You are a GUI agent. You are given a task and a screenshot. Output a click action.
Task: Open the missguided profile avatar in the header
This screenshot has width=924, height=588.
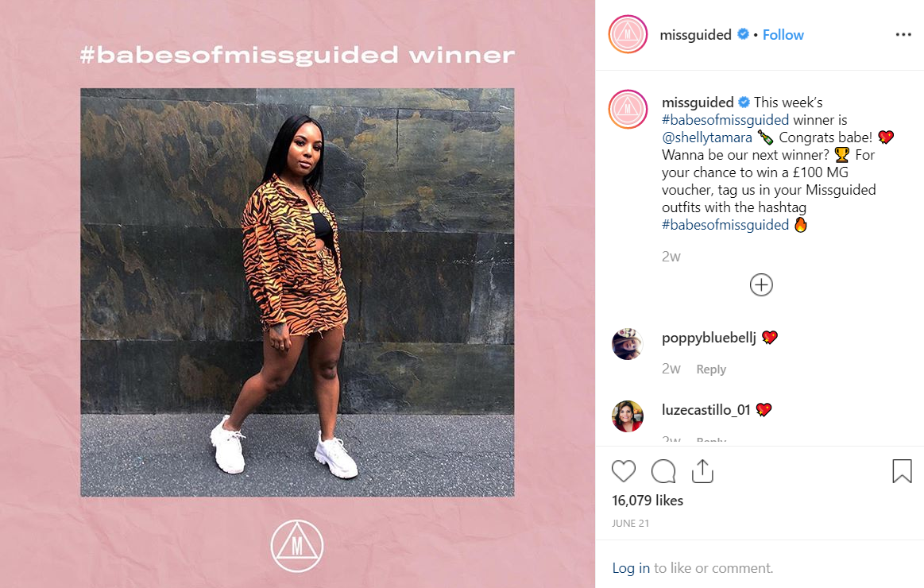click(628, 35)
